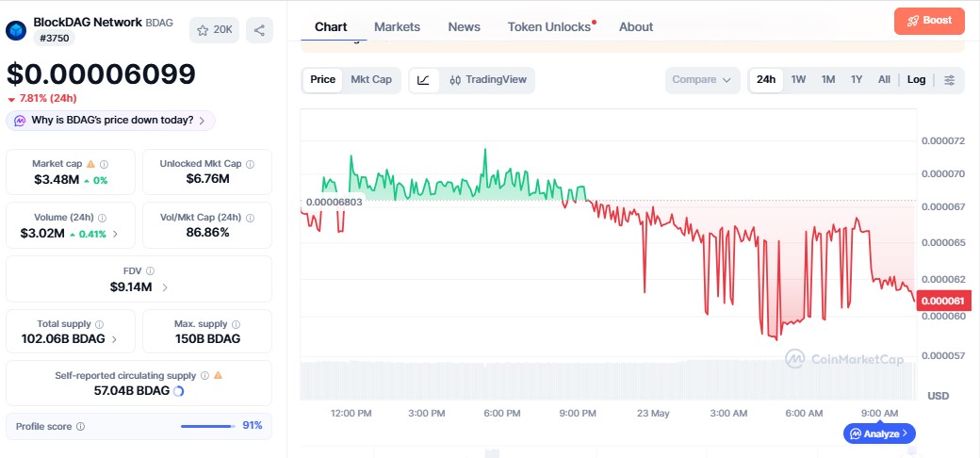Viewport: 980px width, 458px height.
Task: Open the Volume (24h) info icon
Action: point(102,218)
